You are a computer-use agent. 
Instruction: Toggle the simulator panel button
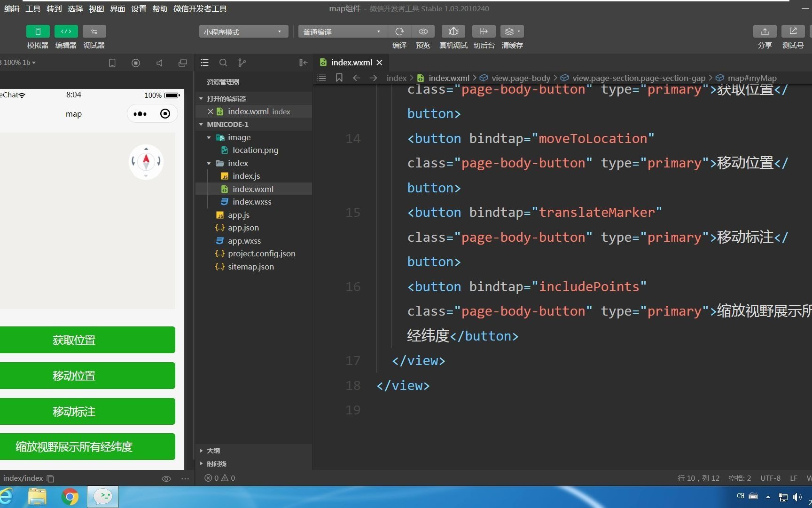(x=38, y=32)
